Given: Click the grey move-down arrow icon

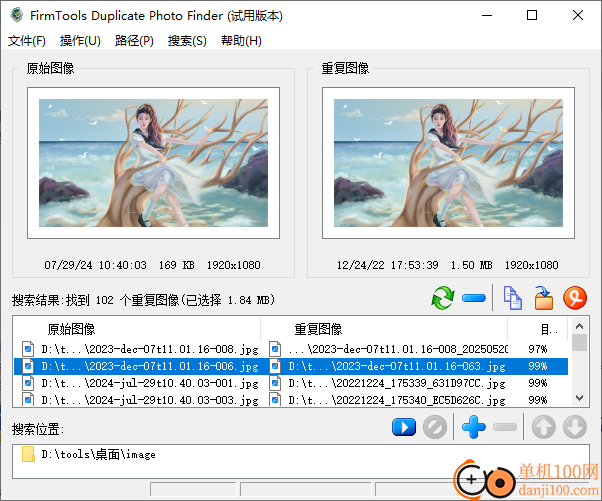Looking at the screenshot, I should (x=575, y=427).
